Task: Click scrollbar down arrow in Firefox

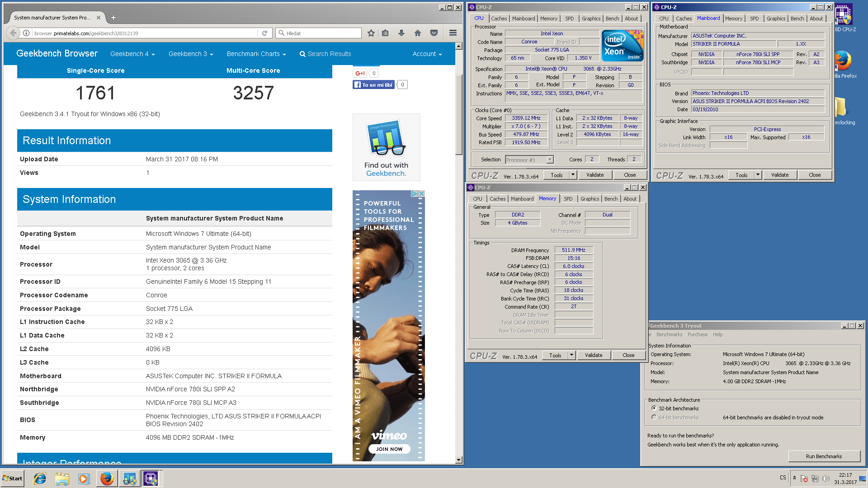Action: pyautogui.click(x=458, y=460)
